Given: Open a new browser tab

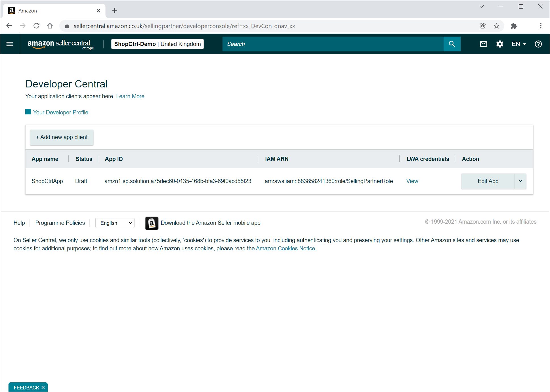Looking at the screenshot, I should (x=115, y=11).
